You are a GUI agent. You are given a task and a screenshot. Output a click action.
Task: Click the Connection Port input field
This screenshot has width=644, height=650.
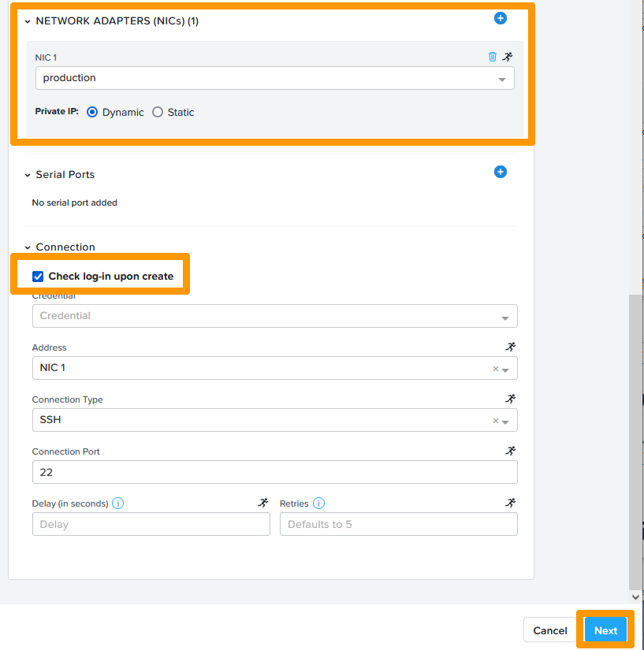(274, 472)
